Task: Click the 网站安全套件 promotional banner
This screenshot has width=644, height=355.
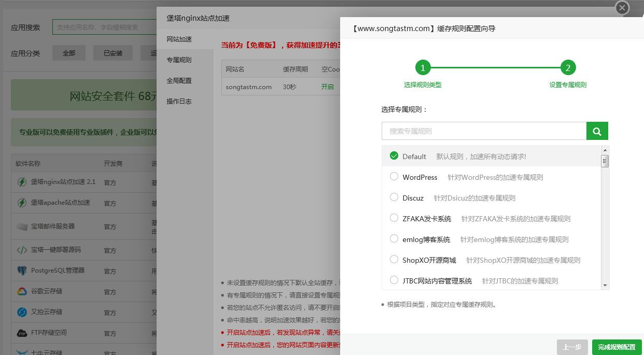Action: (84, 95)
